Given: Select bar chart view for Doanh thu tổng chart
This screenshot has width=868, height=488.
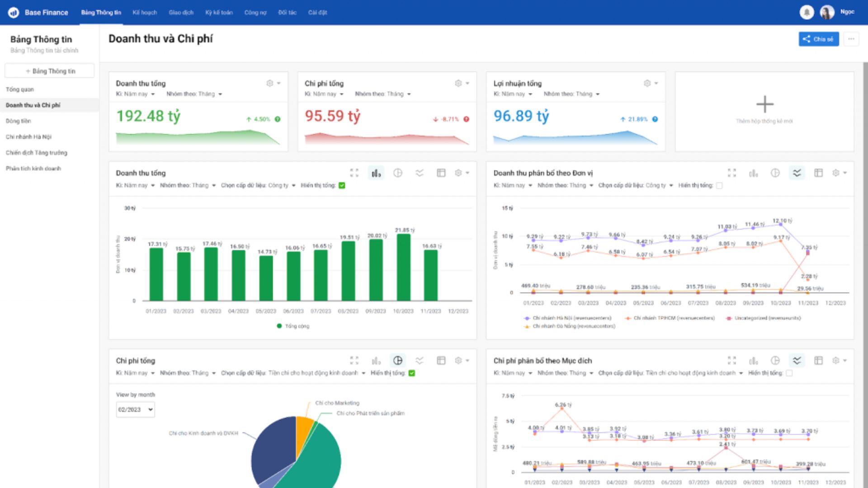Looking at the screenshot, I should click(x=376, y=173).
